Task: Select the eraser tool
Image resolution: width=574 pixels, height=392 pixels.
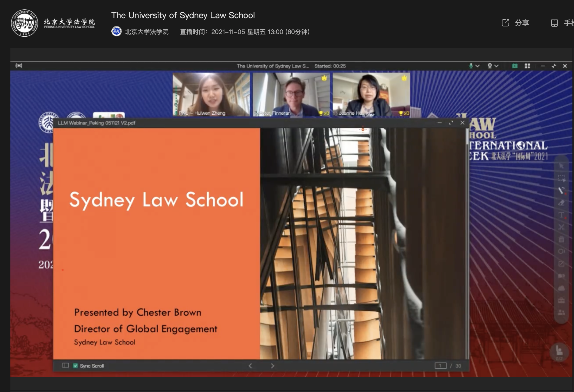Action: coord(561,203)
